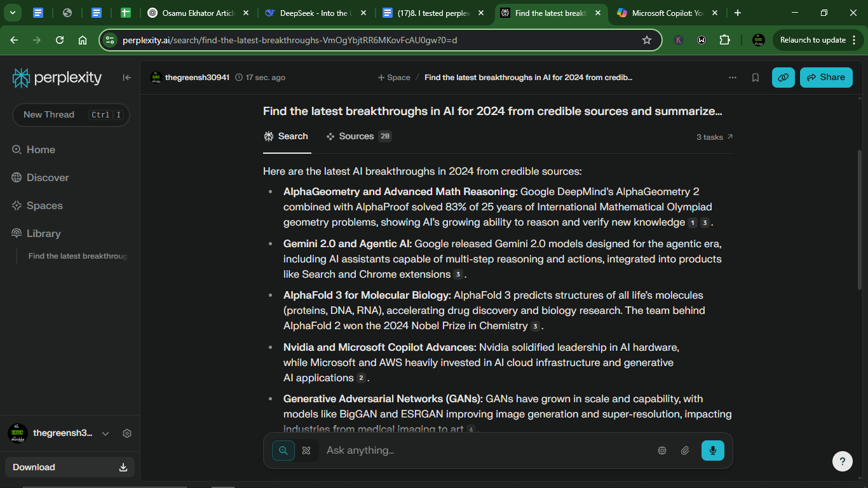Image resolution: width=868 pixels, height=488 pixels.
Task: Start voice input with microphone button
Action: pyautogui.click(x=713, y=451)
